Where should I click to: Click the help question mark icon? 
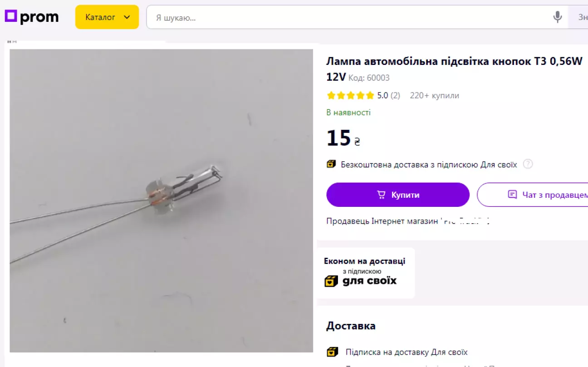coord(528,164)
